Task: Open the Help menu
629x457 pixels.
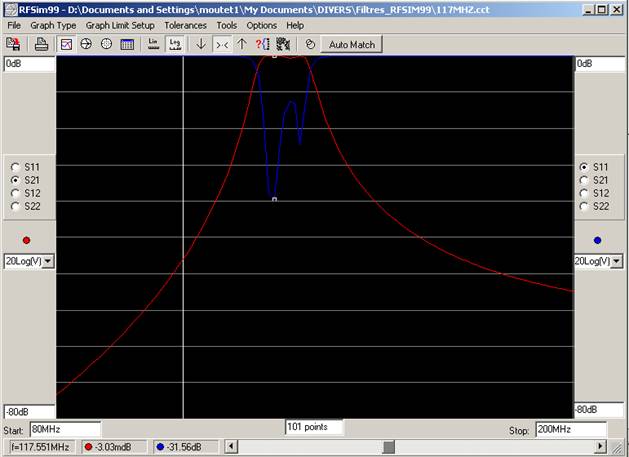Action: (x=295, y=25)
